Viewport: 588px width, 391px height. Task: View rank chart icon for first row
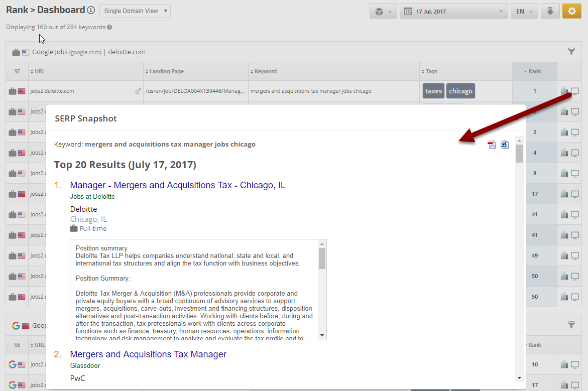click(x=564, y=91)
